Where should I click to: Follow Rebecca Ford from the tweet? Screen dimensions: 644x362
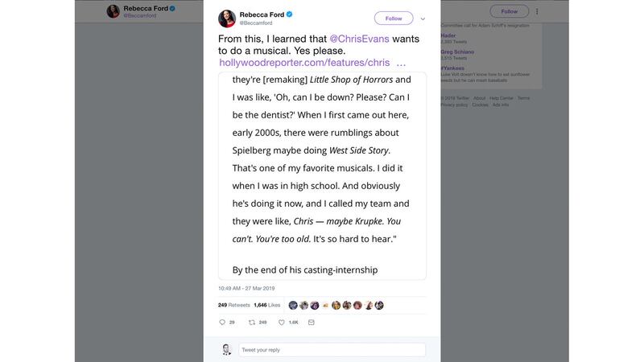click(x=394, y=19)
